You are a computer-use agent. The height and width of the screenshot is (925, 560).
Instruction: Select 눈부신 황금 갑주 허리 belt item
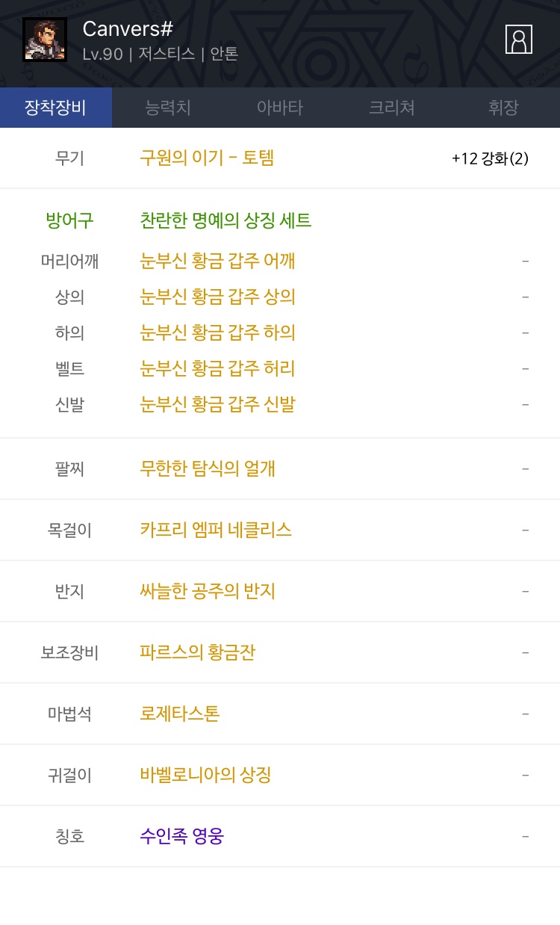click(217, 368)
